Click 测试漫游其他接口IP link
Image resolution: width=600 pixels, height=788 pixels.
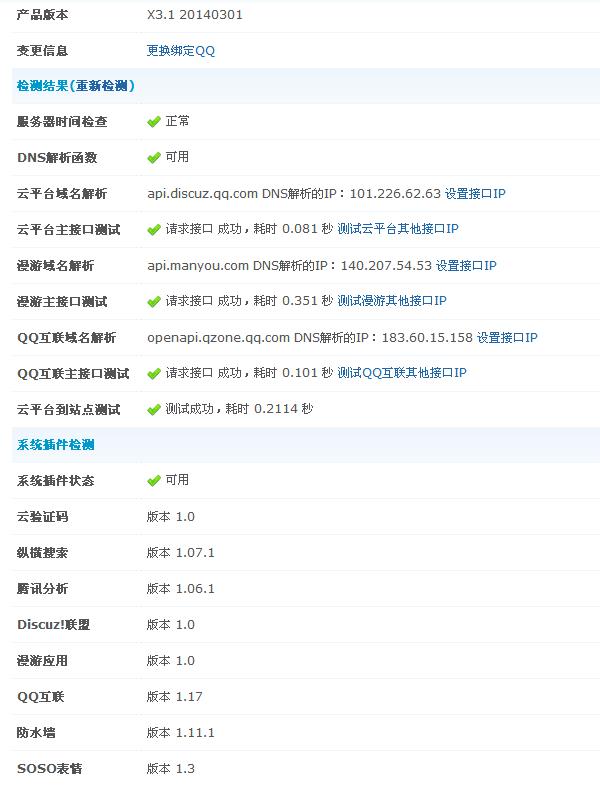coord(391,301)
